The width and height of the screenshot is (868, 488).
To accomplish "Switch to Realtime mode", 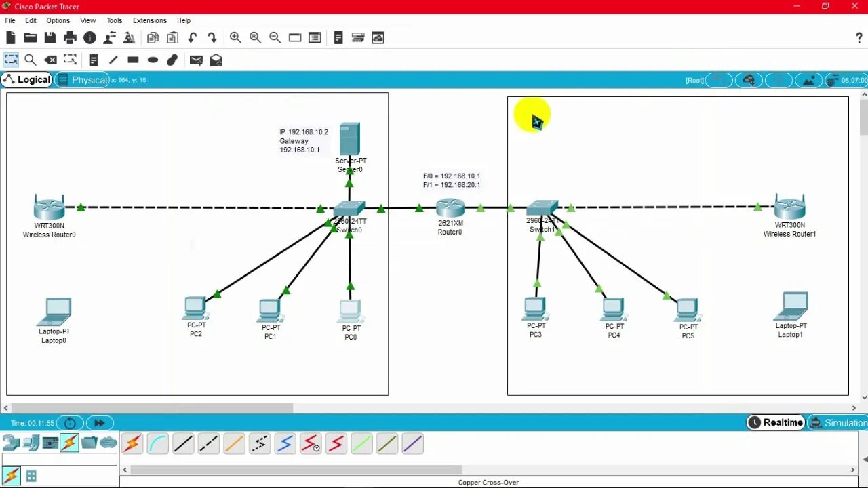I will tap(776, 422).
